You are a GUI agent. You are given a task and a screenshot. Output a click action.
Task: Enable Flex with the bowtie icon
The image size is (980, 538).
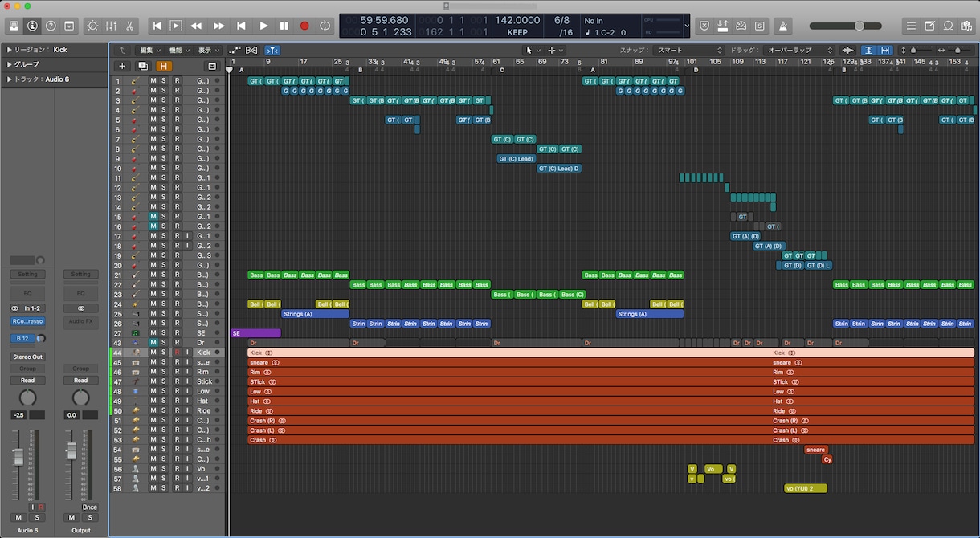pyautogui.click(x=252, y=50)
